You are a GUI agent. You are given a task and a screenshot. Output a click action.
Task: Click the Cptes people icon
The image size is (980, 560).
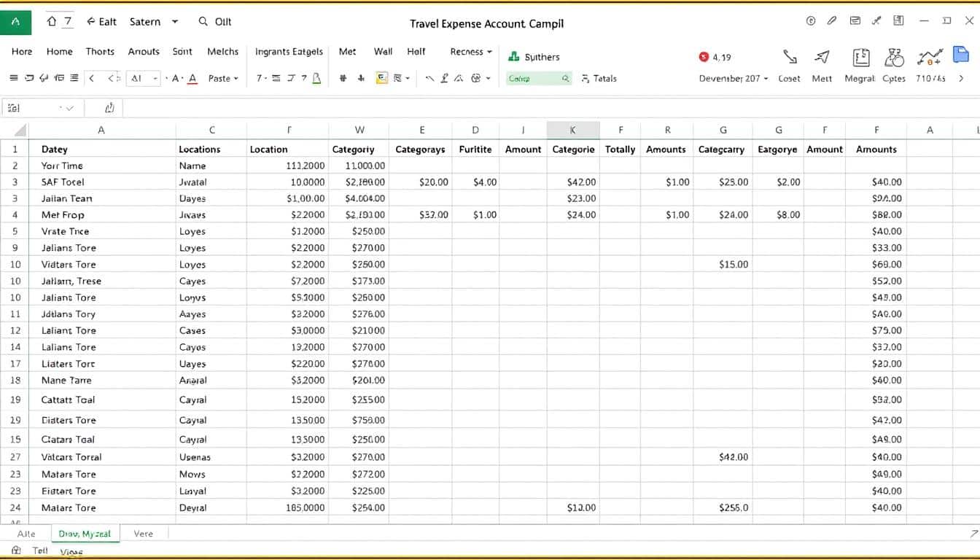(x=894, y=58)
